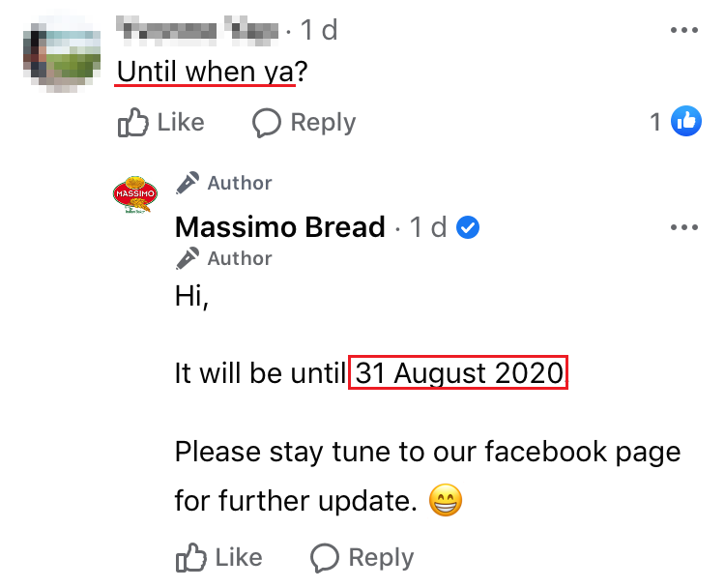The image size is (725, 588).
Task: Open three-dot menu for "Until when ya?" comment
Action: click(683, 31)
